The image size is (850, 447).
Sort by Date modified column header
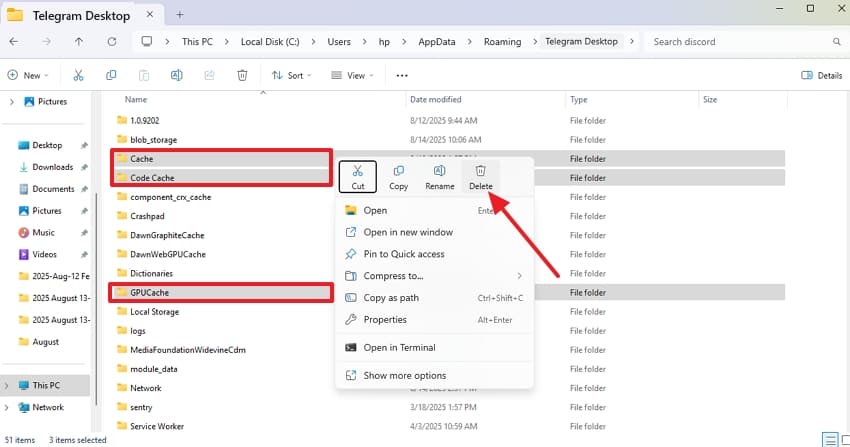coord(435,99)
